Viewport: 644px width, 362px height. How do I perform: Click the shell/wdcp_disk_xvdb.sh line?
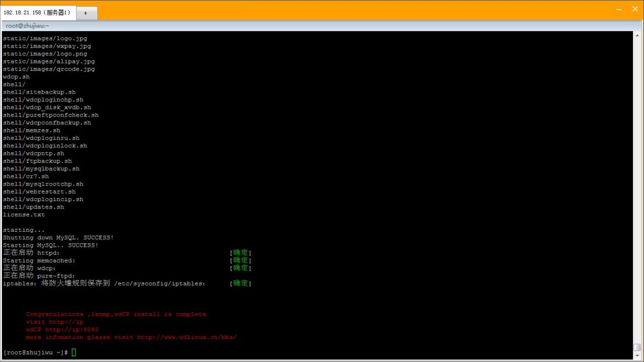(47, 108)
